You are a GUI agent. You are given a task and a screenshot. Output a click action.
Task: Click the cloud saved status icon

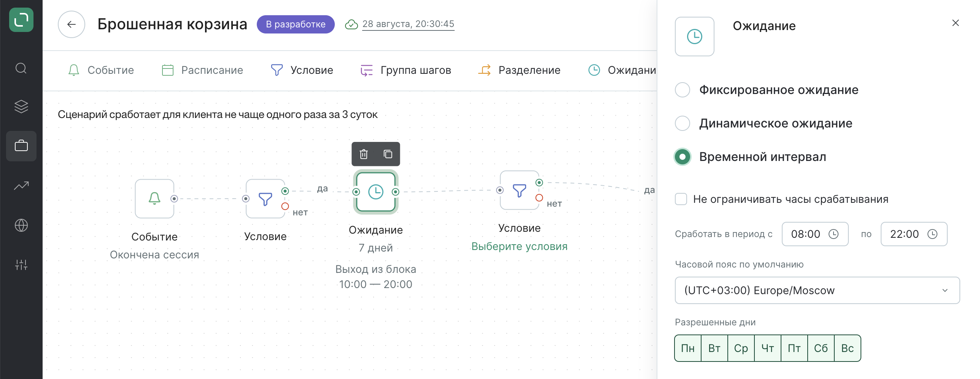(351, 24)
